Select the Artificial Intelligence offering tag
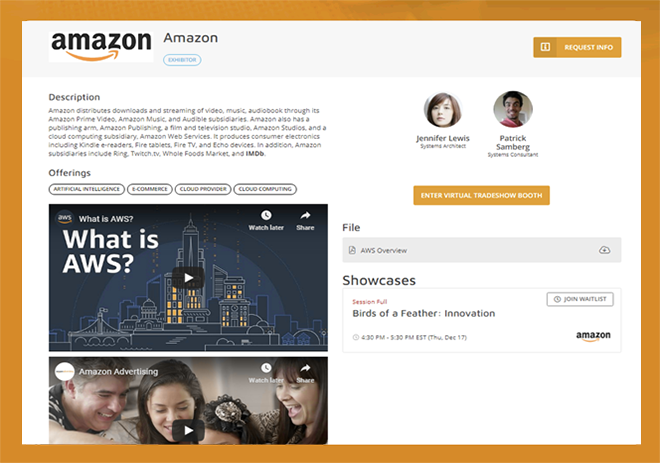The height and width of the screenshot is (463, 660). pyautogui.click(x=87, y=189)
